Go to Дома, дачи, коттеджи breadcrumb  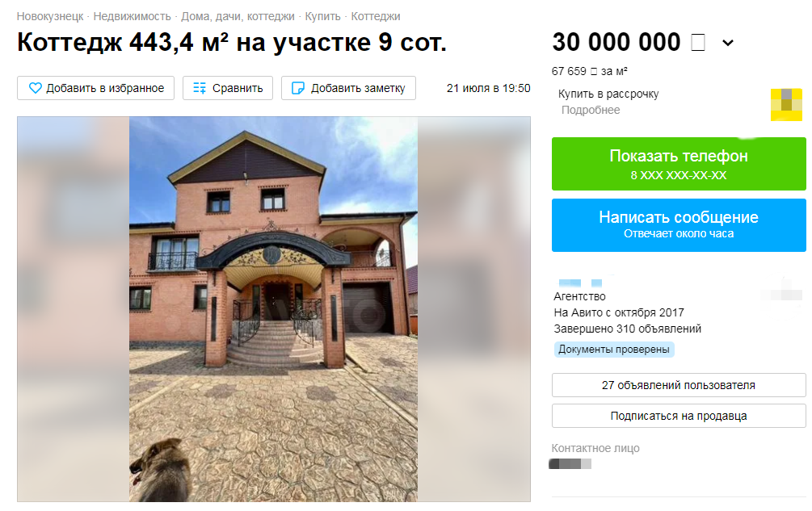238,17
